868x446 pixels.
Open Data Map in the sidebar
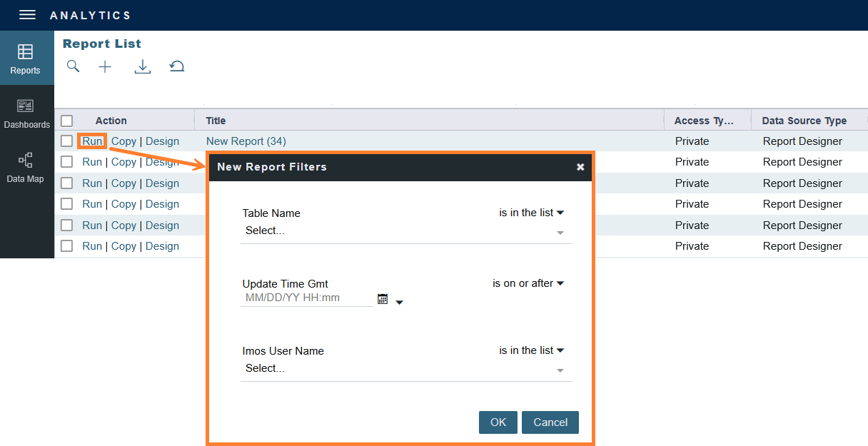pos(26,168)
